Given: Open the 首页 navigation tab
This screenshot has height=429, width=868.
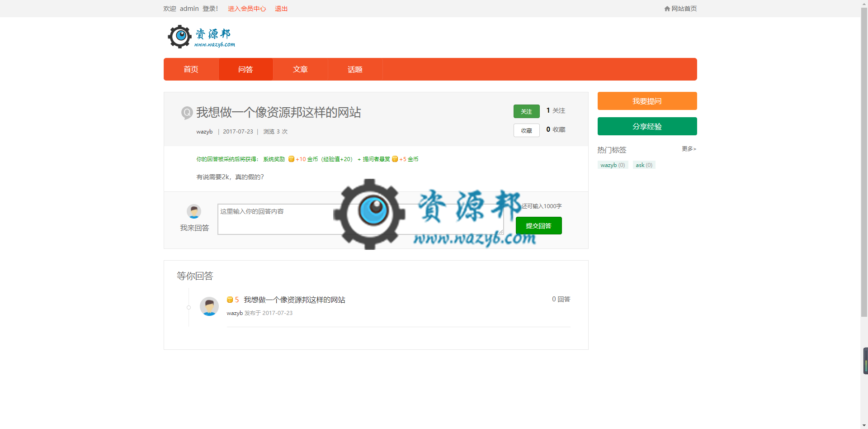Looking at the screenshot, I should tap(191, 69).
